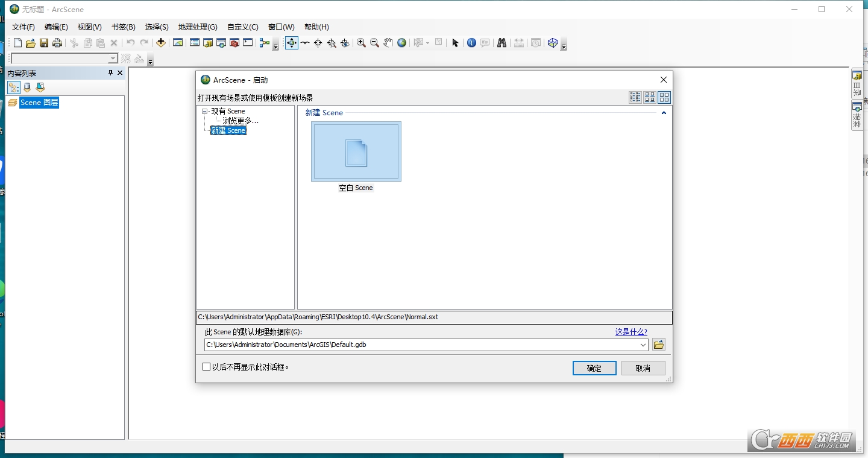Image resolution: width=868 pixels, height=458 pixels.
Task: Click the Full Extent globe icon
Action: click(x=401, y=43)
